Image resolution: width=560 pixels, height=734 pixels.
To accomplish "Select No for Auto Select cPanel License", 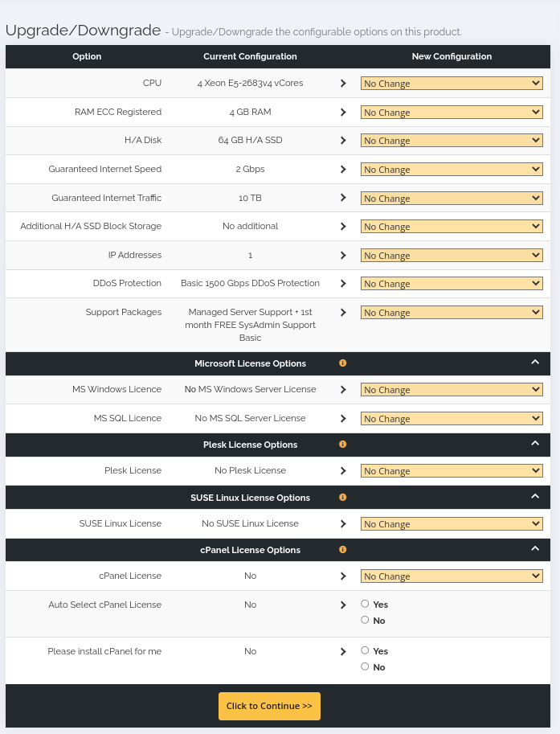I will 365,620.
